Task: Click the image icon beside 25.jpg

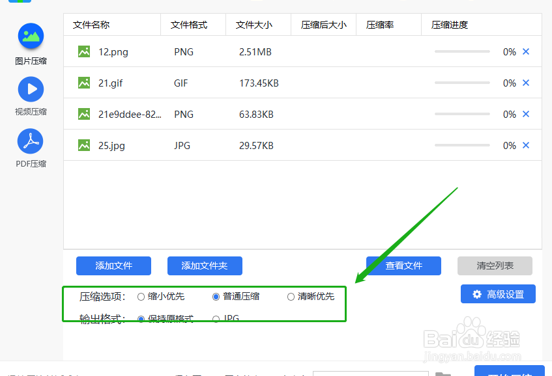Action: [x=84, y=145]
